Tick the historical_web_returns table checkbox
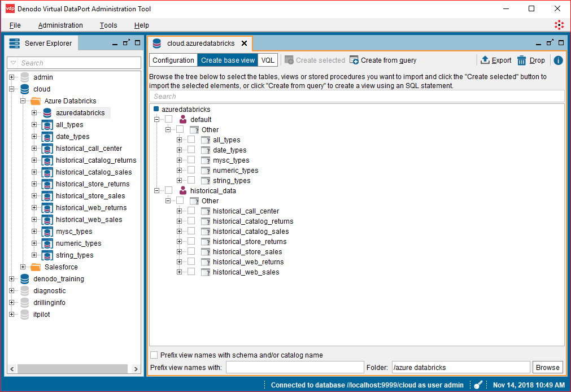The height and width of the screenshot is (392, 571). tap(191, 262)
